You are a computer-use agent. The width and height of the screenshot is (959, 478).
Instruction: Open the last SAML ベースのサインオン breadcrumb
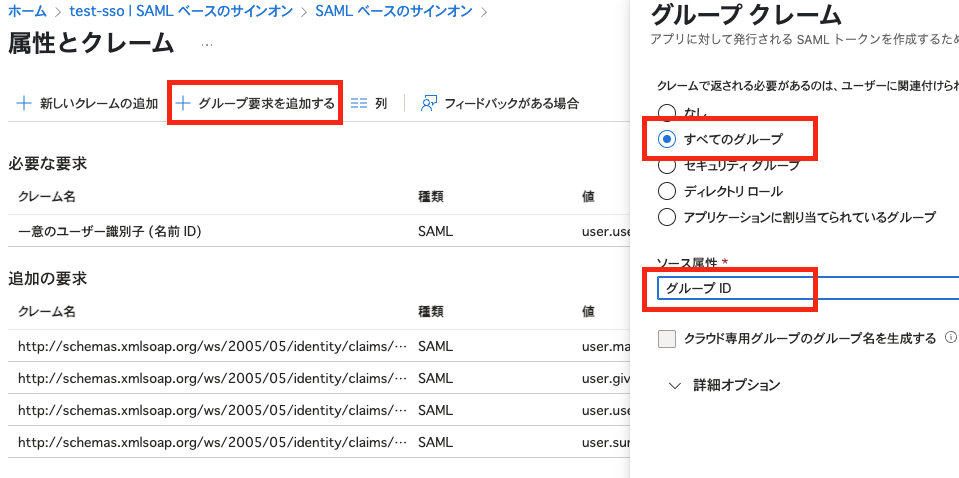point(394,12)
